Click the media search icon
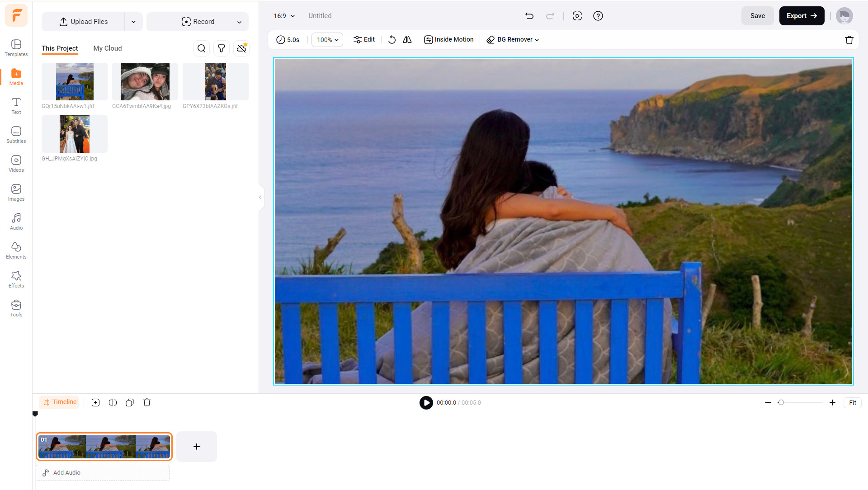The height and width of the screenshot is (490, 868). (202, 48)
